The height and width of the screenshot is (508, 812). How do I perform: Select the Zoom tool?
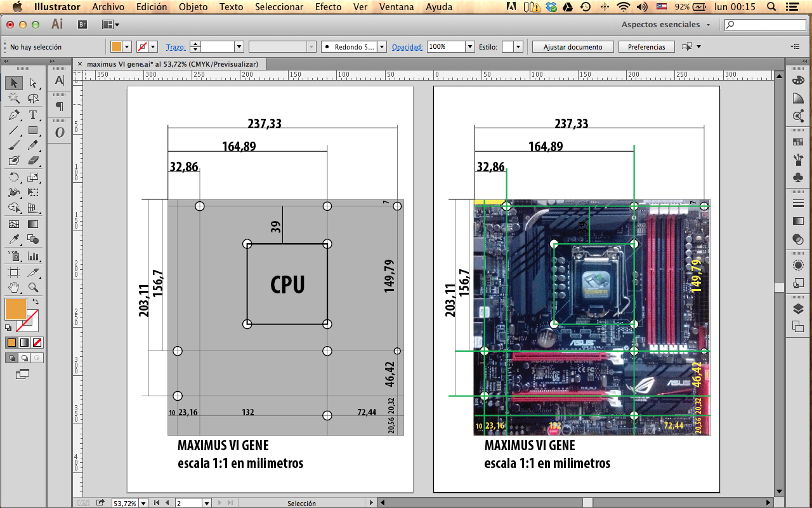[33, 288]
